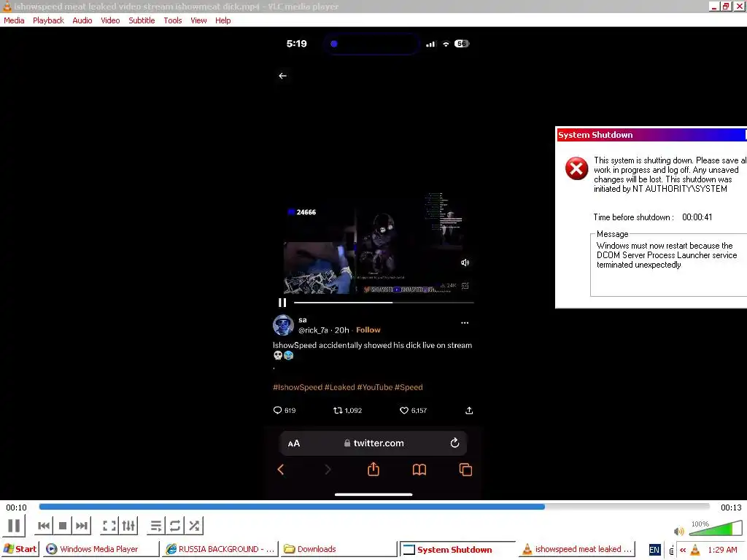This screenshot has height=560, width=747.
Task: Open the View menu
Action: pyautogui.click(x=198, y=20)
